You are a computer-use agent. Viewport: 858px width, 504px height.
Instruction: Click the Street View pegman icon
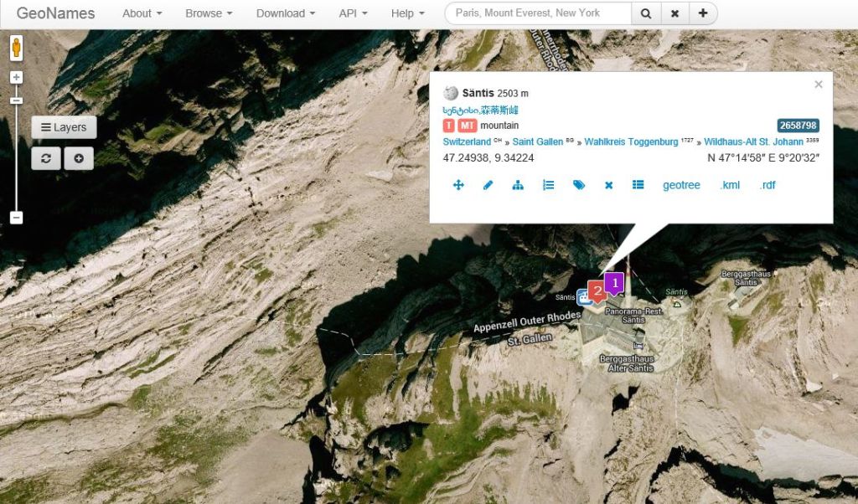(x=17, y=48)
